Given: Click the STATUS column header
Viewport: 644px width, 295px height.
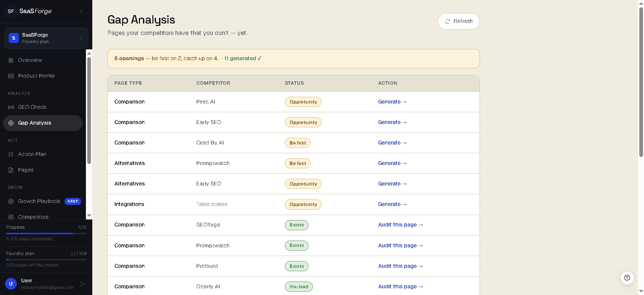Looking at the screenshot, I should (x=294, y=83).
